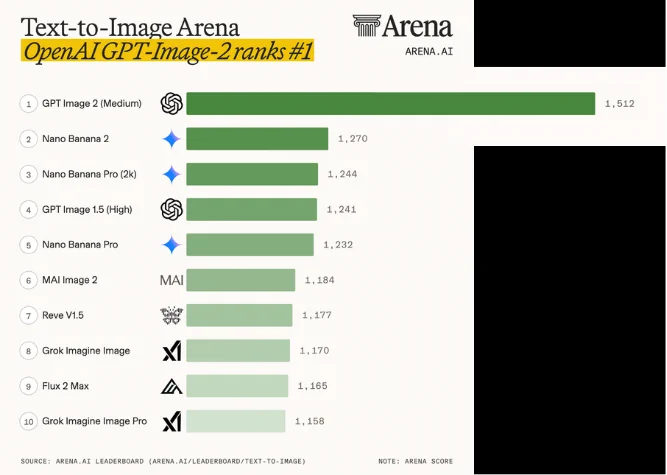Click the score value 1,184
This screenshot has height=475, width=667.
[319, 280]
